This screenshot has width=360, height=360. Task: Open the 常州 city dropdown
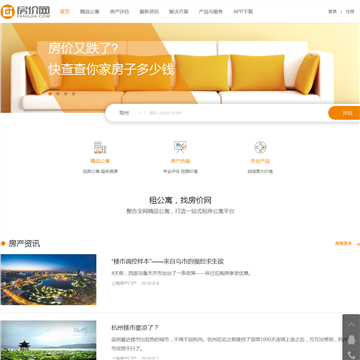[131, 113]
